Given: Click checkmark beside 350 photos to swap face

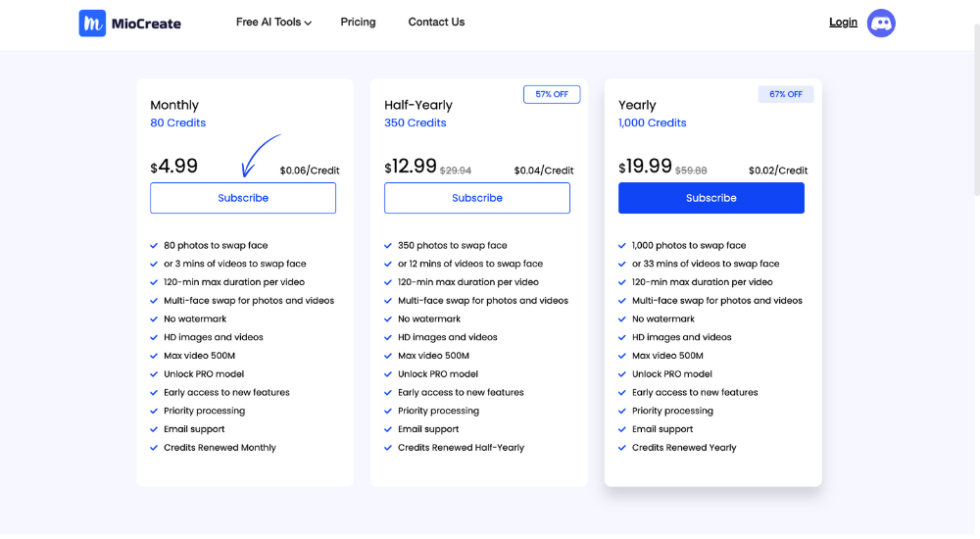Looking at the screenshot, I should pos(388,245).
